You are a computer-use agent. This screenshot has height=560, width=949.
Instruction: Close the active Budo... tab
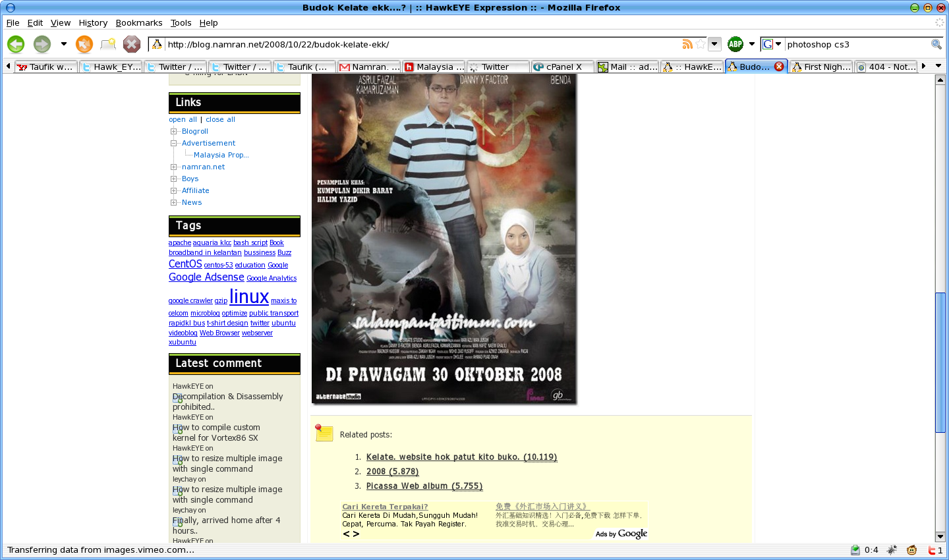[x=779, y=67]
